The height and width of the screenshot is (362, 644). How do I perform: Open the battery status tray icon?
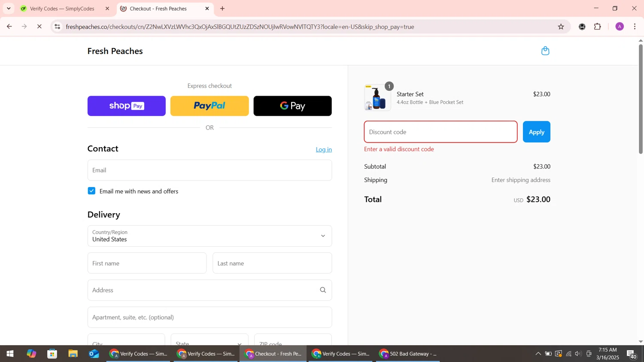point(548,354)
